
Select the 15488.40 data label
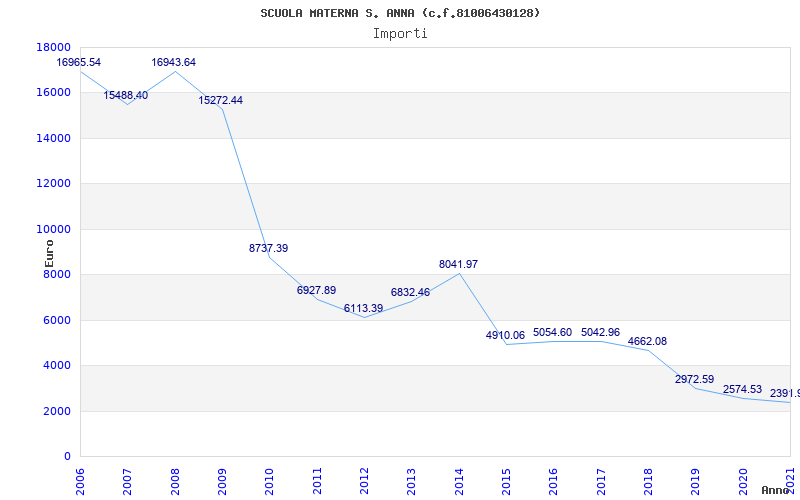pyautogui.click(x=126, y=95)
